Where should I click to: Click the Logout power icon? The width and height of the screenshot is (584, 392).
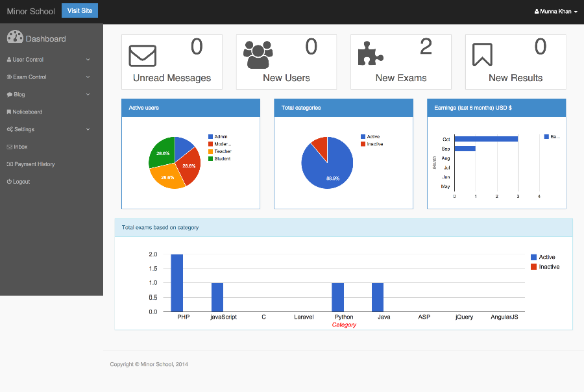(x=9, y=182)
